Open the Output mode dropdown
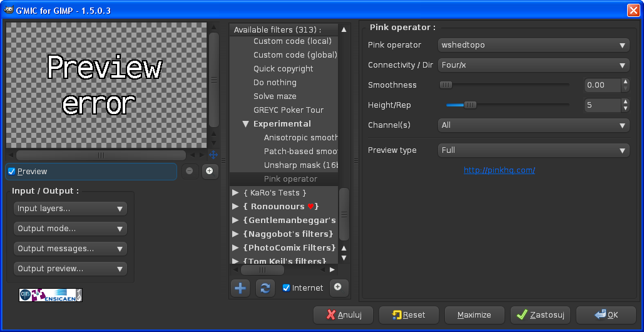 70,229
